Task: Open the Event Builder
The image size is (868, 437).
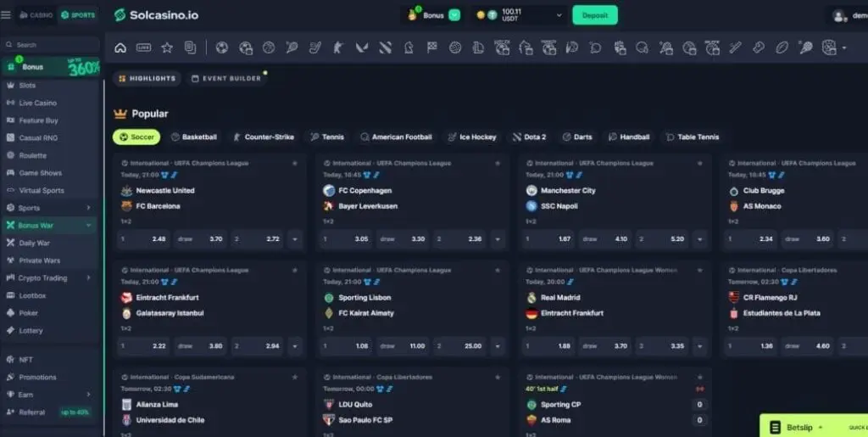Action: tap(226, 78)
